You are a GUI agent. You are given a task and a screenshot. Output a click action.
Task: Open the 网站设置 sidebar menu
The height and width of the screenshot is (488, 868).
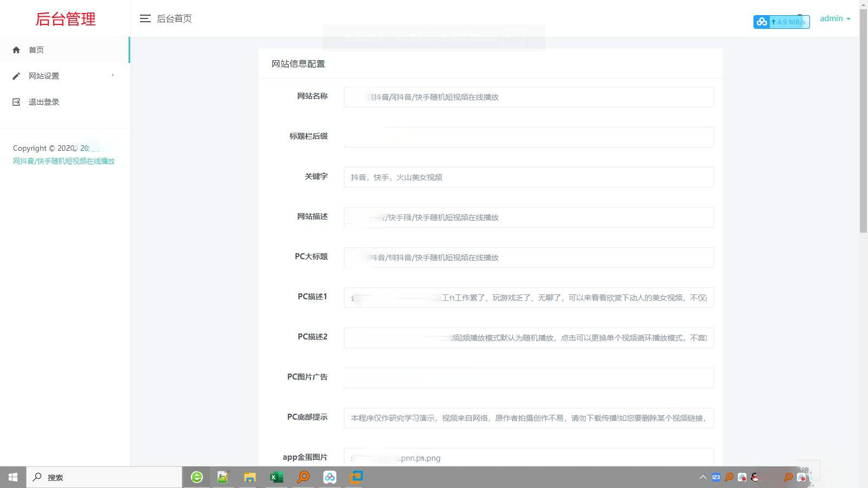[65, 76]
